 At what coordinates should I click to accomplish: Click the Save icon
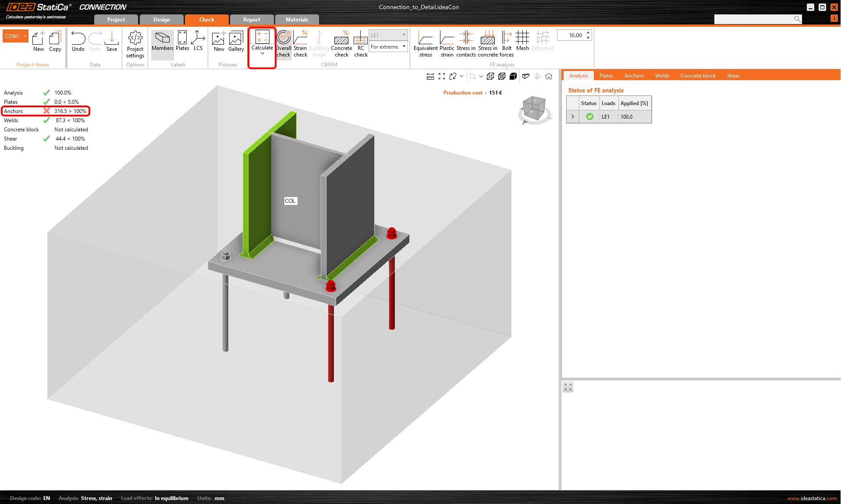pos(112,42)
